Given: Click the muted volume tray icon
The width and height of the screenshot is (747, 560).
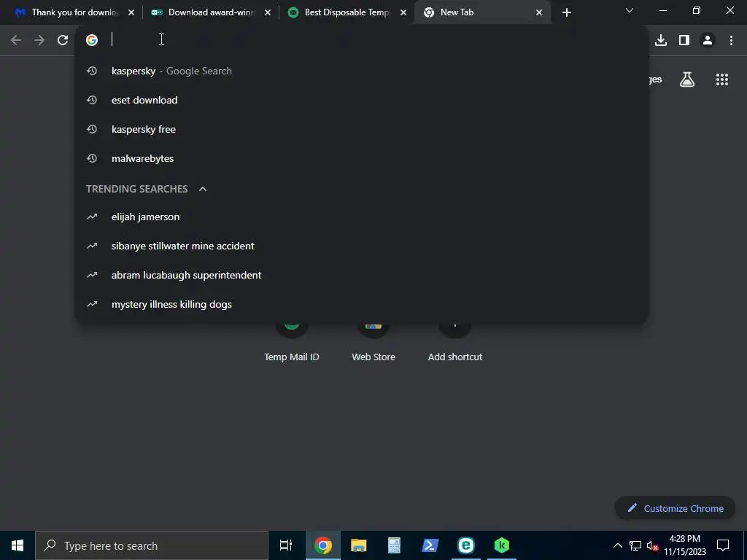Looking at the screenshot, I should pyautogui.click(x=652, y=545).
